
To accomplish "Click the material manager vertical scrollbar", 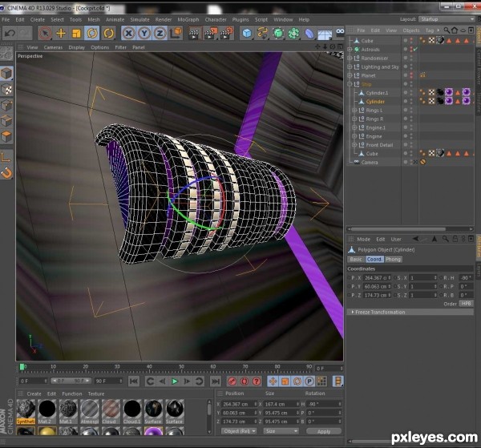I will point(209,417).
